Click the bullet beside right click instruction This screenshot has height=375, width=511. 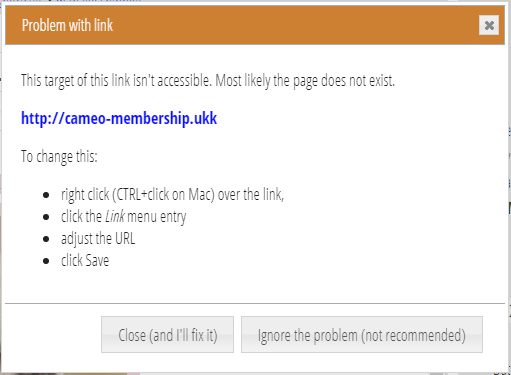(46, 195)
